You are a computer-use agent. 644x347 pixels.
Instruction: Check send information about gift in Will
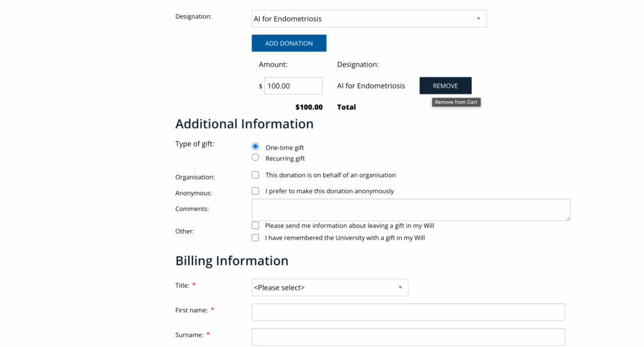point(255,225)
